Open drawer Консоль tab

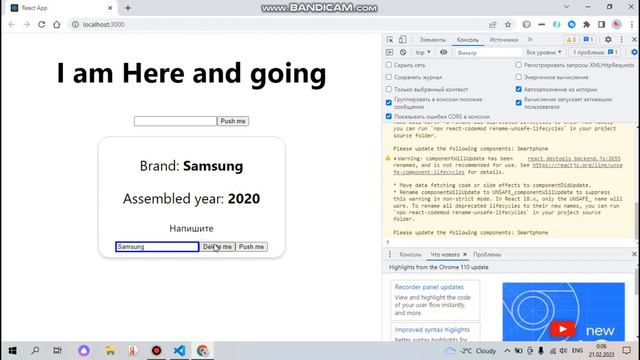point(410,254)
